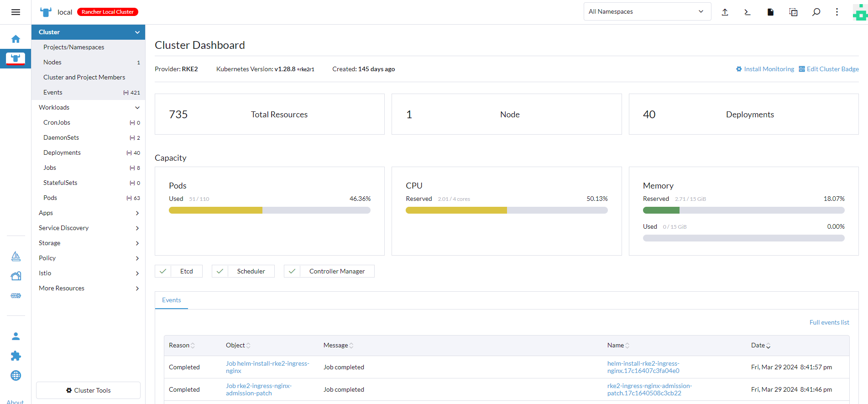Viewport: 868px width, 404px height.
Task: Select the Events tab
Action: [x=172, y=300]
